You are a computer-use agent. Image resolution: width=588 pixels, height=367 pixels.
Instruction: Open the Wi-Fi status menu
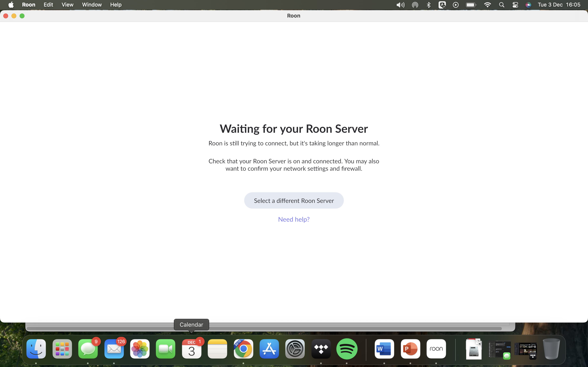click(488, 5)
